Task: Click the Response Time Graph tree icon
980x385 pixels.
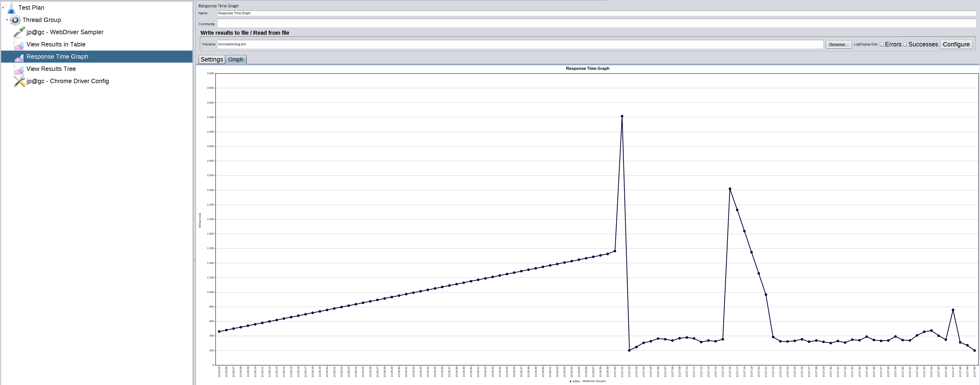Action: pos(19,57)
